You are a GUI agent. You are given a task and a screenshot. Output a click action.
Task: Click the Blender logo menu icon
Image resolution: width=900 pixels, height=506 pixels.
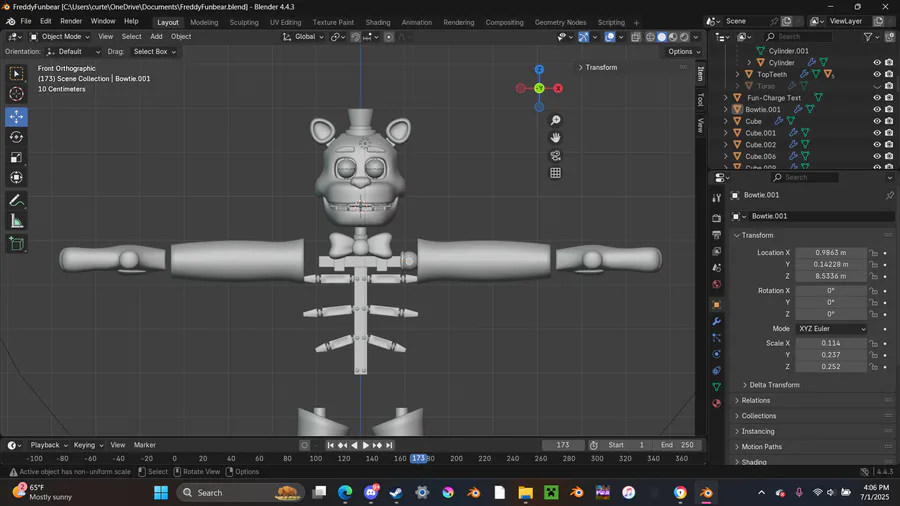(10, 21)
